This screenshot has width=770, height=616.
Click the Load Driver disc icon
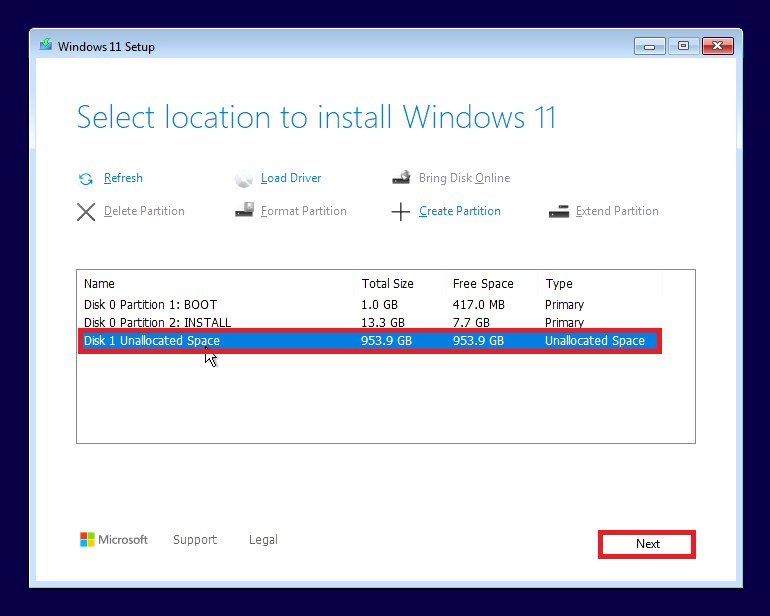pyautogui.click(x=244, y=179)
